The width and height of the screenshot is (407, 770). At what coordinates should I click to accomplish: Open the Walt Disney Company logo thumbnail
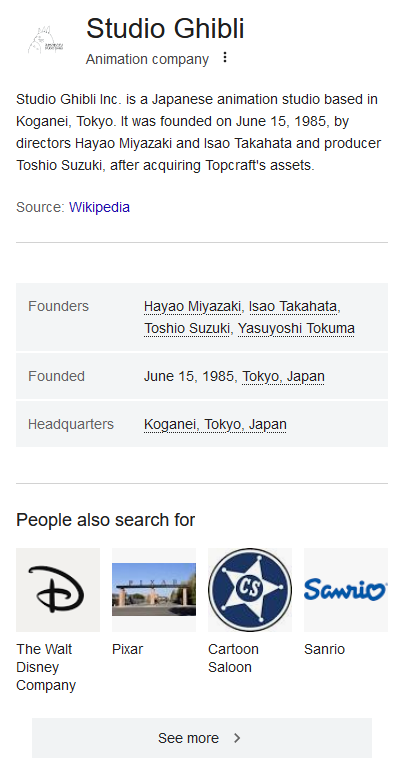click(58, 590)
